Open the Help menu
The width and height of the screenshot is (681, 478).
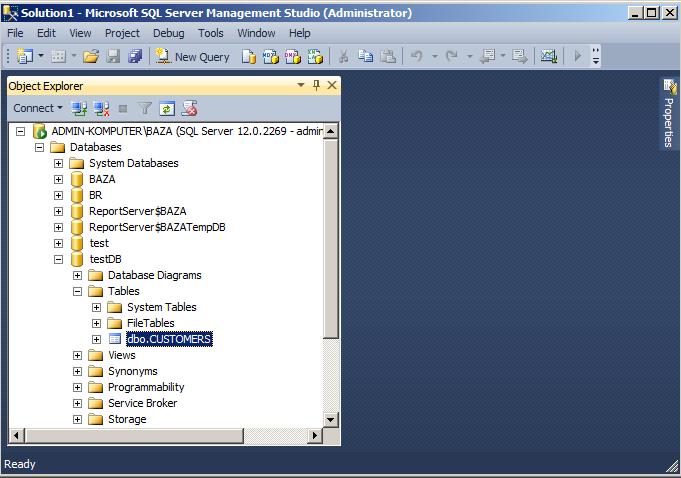(300, 33)
